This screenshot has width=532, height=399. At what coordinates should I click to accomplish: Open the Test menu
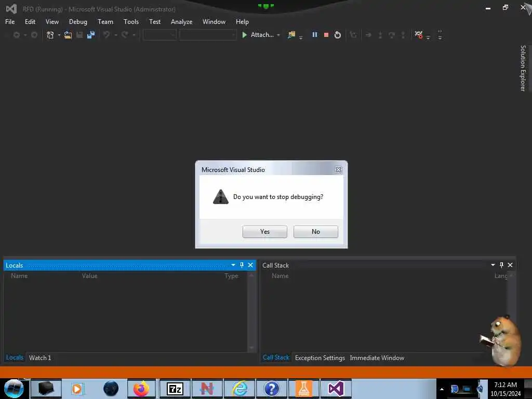point(155,22)
